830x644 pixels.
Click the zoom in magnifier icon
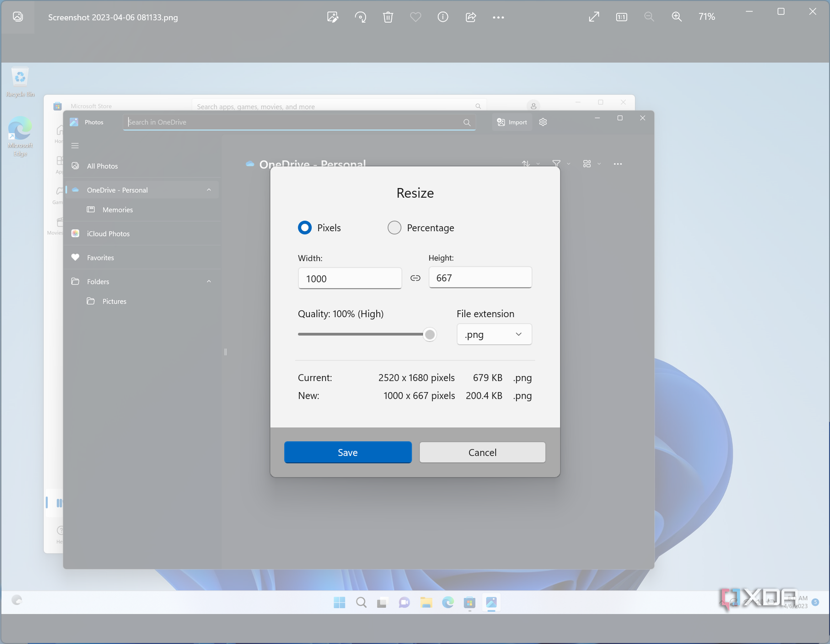[x=677, y=17]
